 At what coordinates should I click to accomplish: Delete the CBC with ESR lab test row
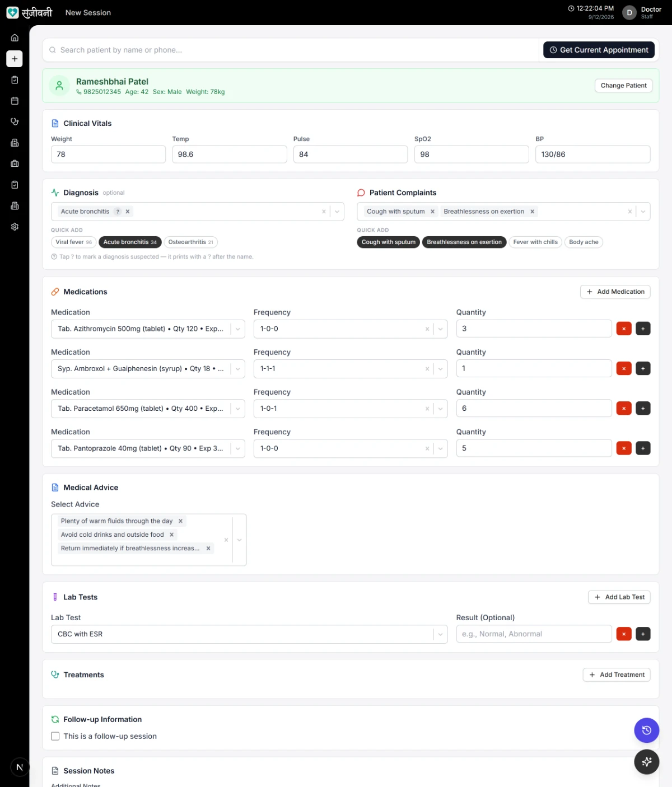point(624,634)
